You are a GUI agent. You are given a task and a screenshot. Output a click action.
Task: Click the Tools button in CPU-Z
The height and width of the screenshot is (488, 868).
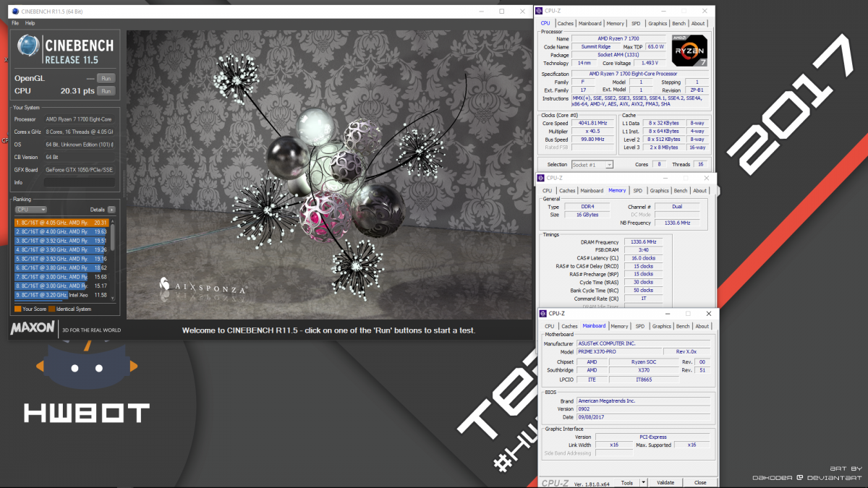[628, 482]
